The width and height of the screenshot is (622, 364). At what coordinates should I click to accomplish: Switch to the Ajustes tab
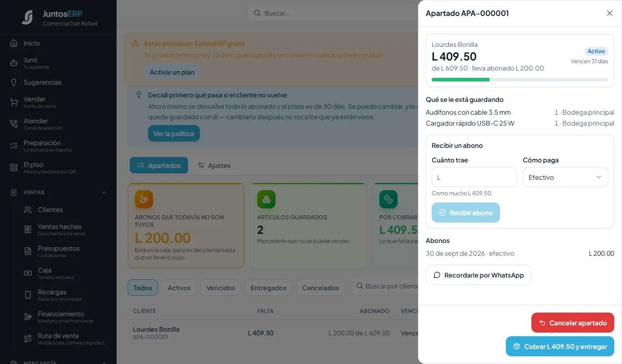pyautogui.click(x=214, y=166)
